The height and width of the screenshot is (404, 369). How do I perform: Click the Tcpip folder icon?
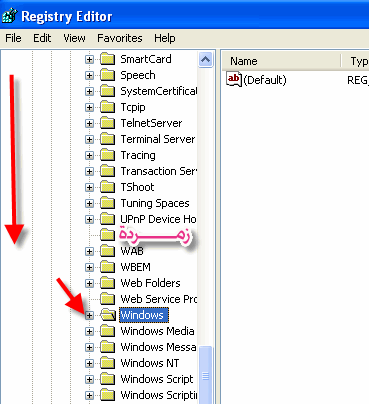pos(107,107)
